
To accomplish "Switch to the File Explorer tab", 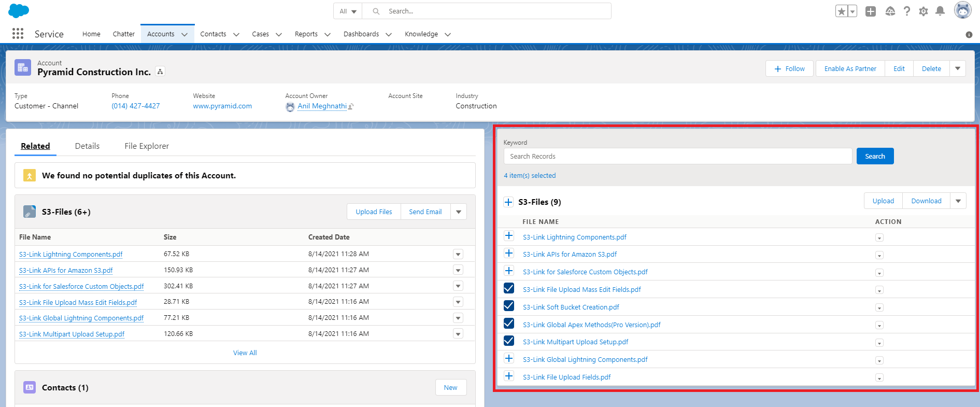I will (x=147, y=146).
